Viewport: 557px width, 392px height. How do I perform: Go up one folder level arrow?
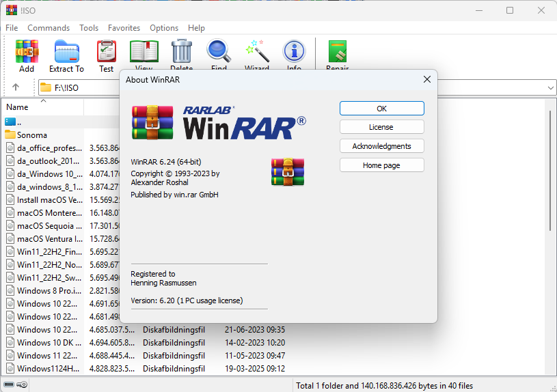click(x=16, y=87)
